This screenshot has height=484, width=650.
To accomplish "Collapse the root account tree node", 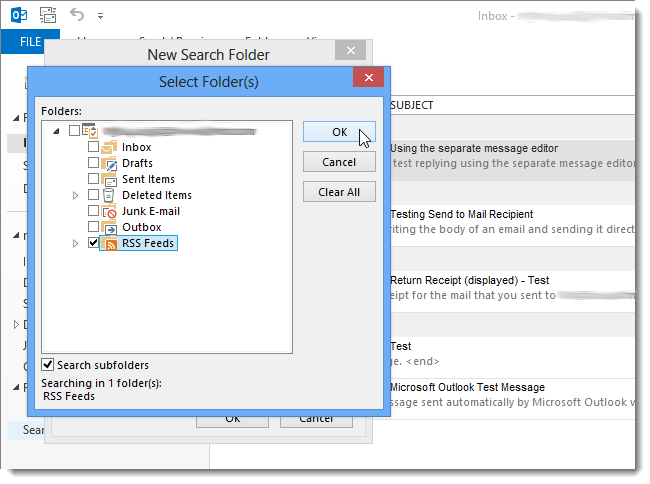I will (x=56, y=131).
